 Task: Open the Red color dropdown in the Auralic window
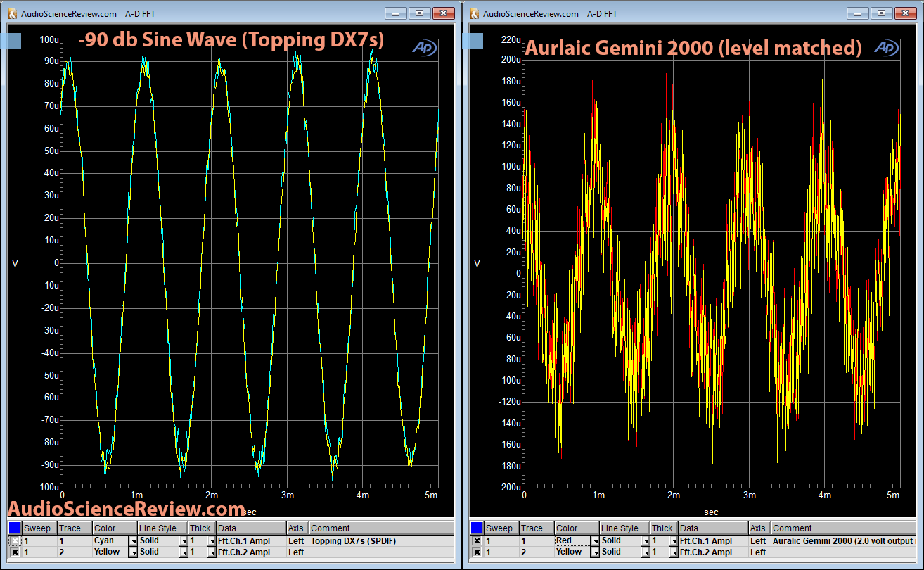click(594, 540)
